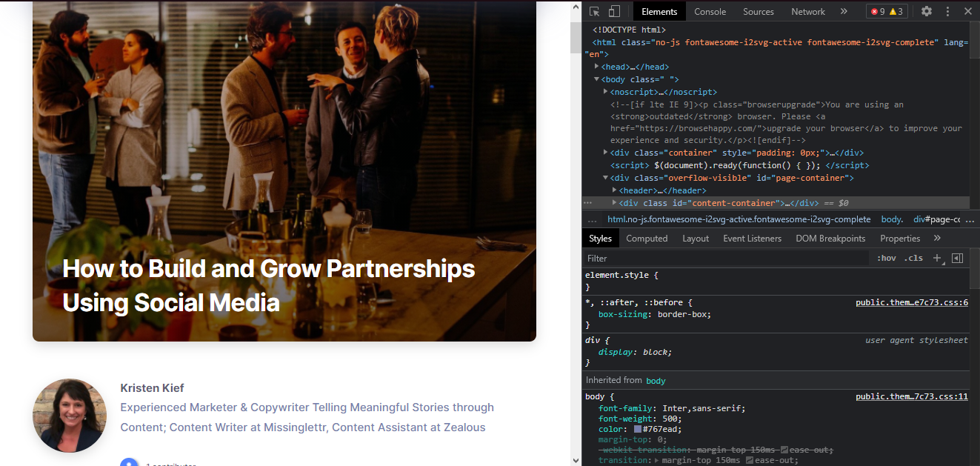980x466 pixels.
Task: Toggle the .cls element classes button
Action: tap(913, 259)
